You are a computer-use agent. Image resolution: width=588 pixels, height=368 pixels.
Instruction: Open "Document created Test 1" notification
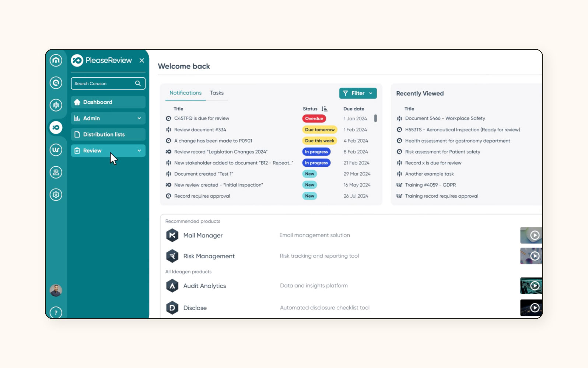(204, 174)
